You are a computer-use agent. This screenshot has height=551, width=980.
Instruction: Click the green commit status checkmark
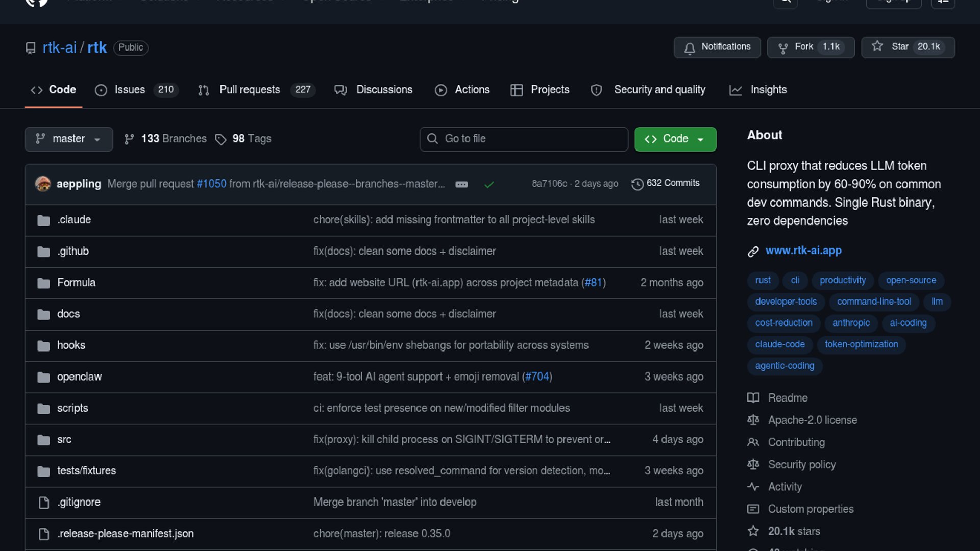(x=489, y=184)
